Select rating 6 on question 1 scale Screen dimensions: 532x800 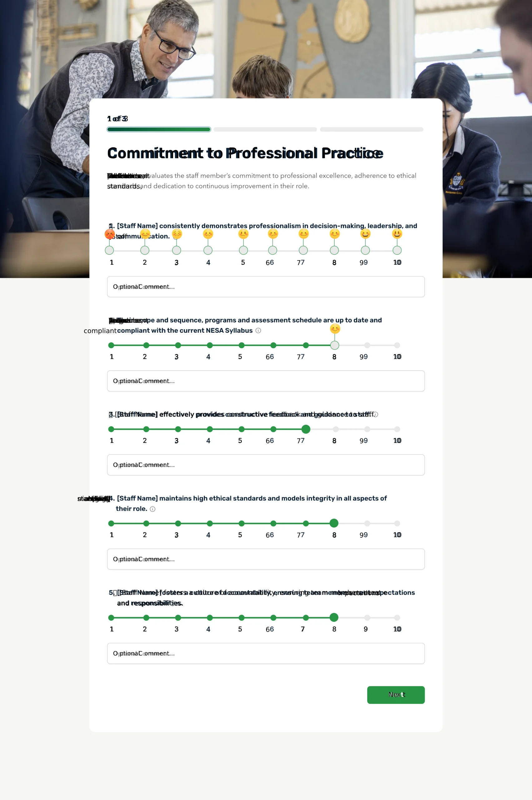coord(273,250)
